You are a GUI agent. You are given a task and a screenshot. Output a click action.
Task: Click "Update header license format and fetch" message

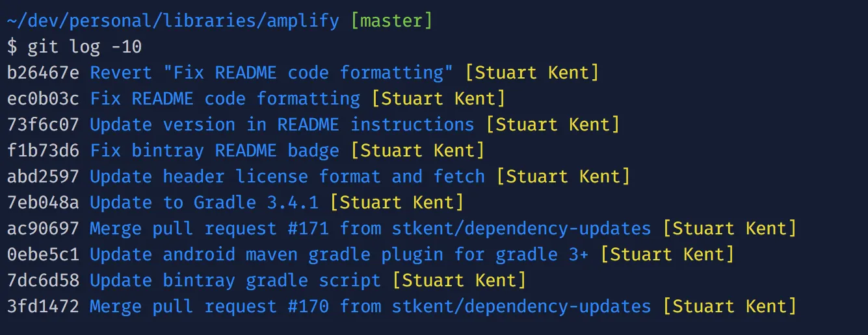pos(287,177)
